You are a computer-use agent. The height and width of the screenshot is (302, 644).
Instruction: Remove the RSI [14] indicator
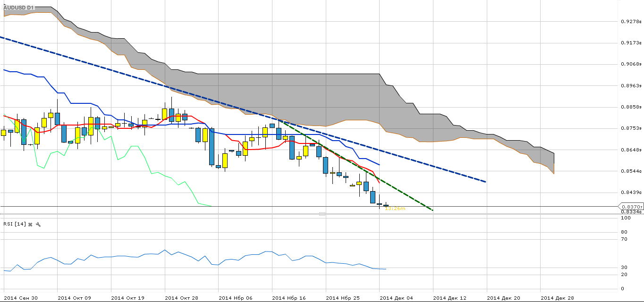[x=30, y=224]
